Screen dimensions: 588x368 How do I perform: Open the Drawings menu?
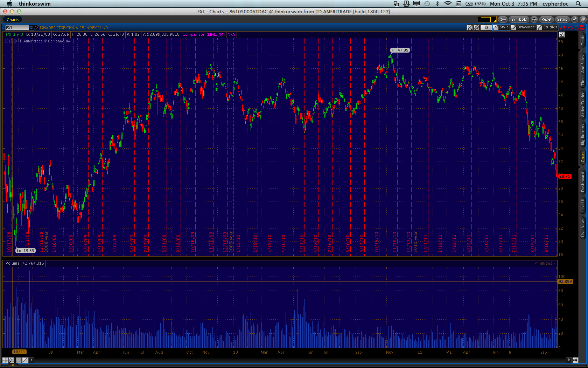[523, 27]
